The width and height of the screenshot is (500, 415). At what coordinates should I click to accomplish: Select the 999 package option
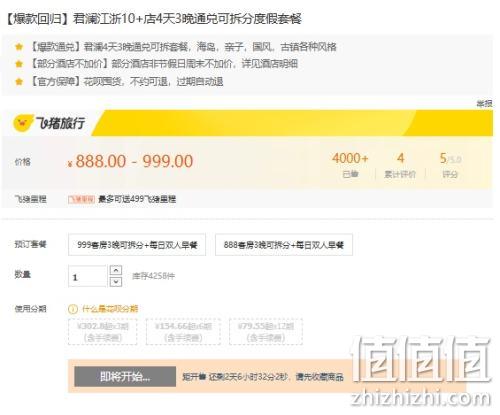tap(137, 245)
